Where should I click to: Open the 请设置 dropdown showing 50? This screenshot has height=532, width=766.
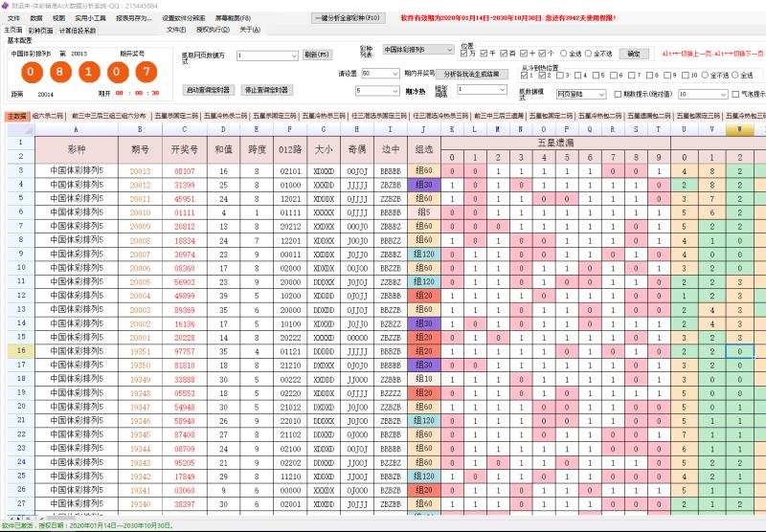(380, 74)
